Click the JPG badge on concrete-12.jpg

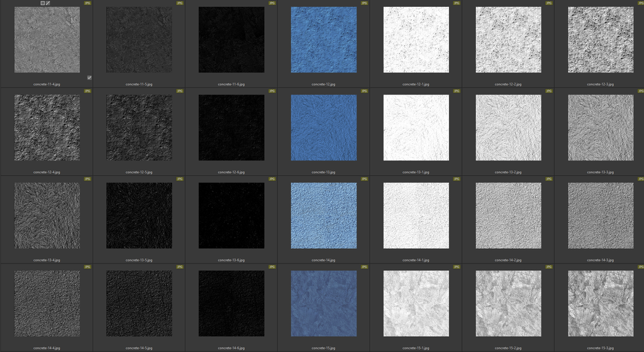(364, 3)
